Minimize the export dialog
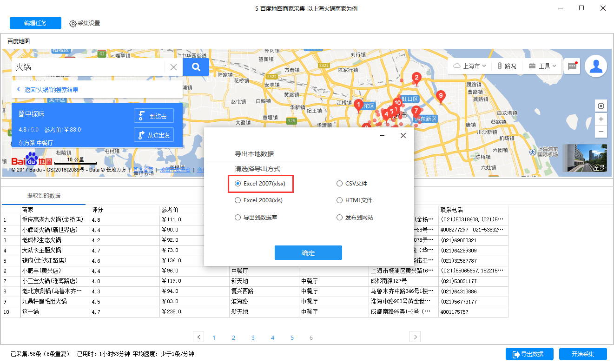The image size is (614, 364). pyautogui.click(x=382, y=136)
